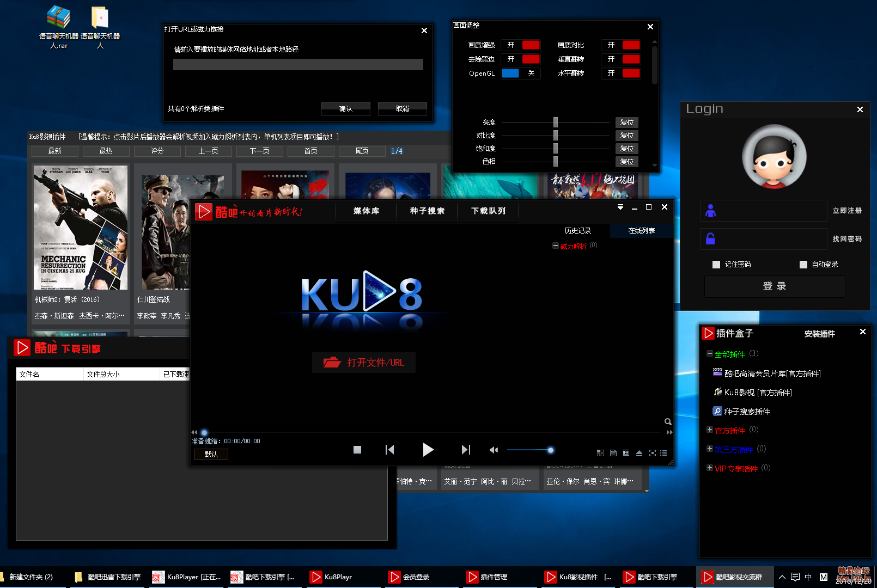Screen dimensions: 877x588
Task: Click the magnifier search icon in player
Action: pos(668,421)
